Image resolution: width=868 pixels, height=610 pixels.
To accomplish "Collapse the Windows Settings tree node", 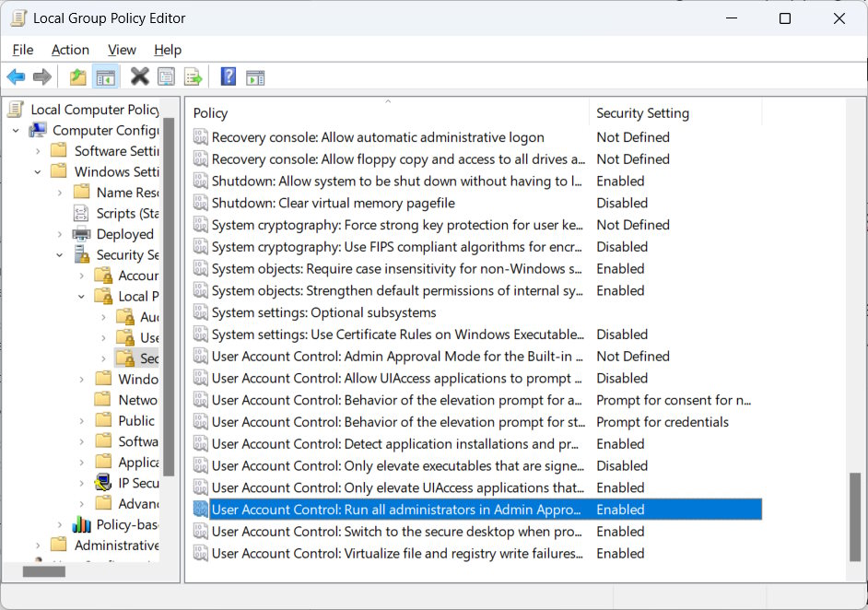I will [36, 170].
